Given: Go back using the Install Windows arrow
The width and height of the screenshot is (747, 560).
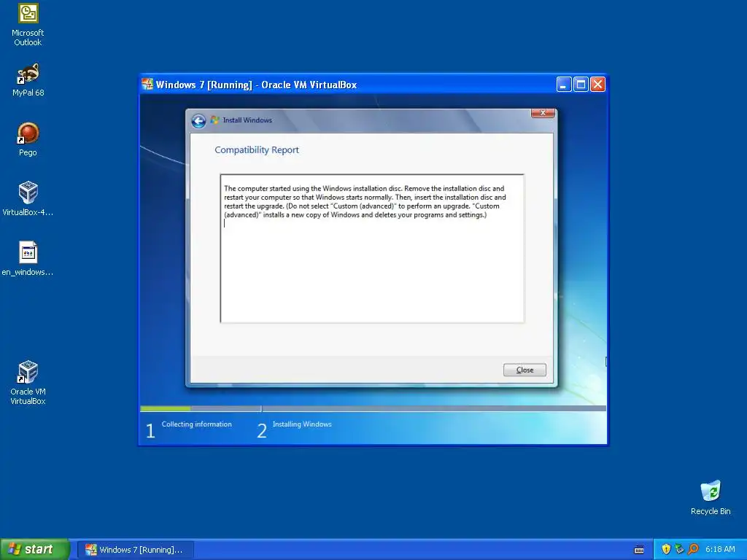Looking at the screenshot, I should [198, 121].
